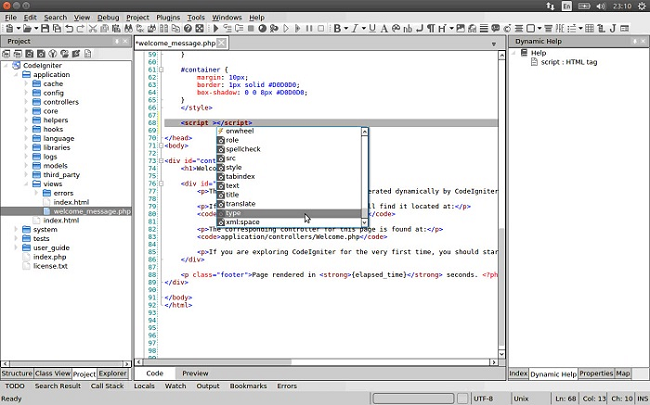The image size is (650, 405).
Task: Close the welcome_message.php editor tab
Action: pos(222,43)
